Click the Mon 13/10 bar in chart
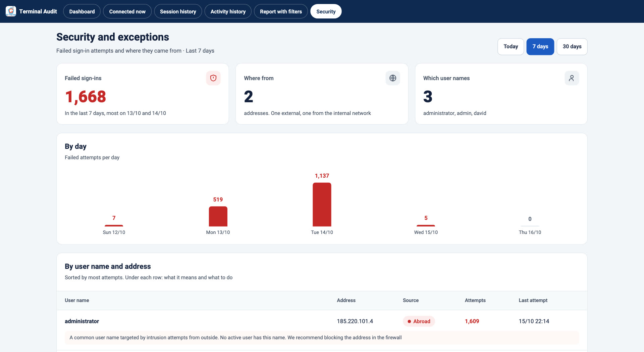Image resolution: width=644 pixels, height=352 pixels. [x=218, y=216]
